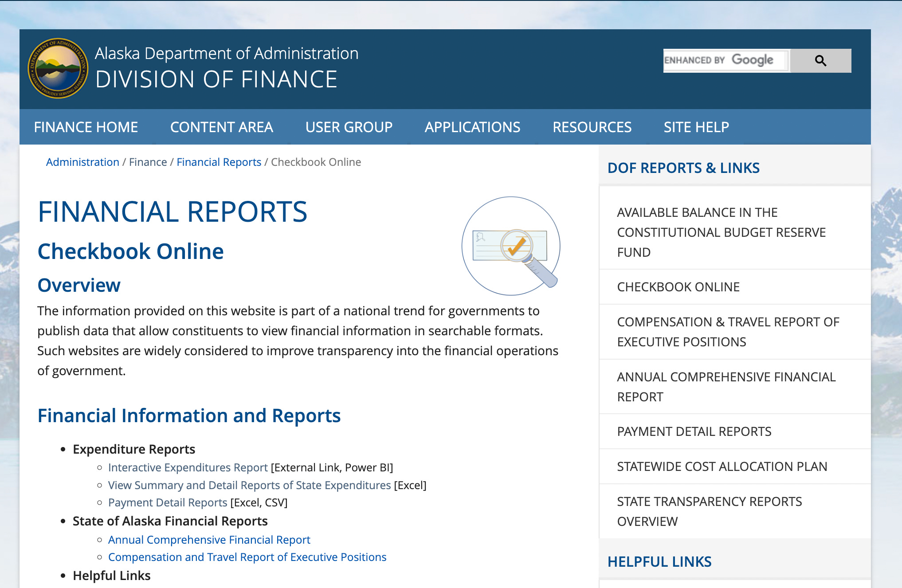Select Statewide Cost Allocation Plan in sidebar
This screenshot has width=902, height=588.
(x=735, y=466)
